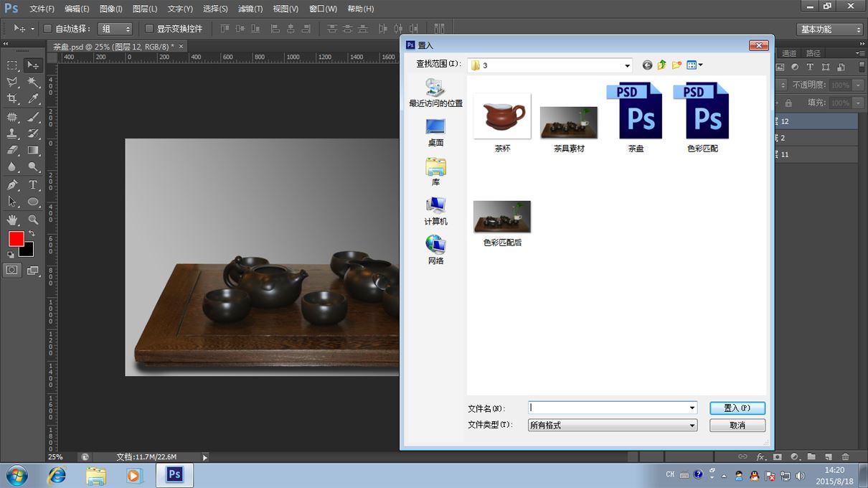The width and height of the screenshot is (868, 488).
Task: Pick the Hand tool
Action: coord(12,220)
